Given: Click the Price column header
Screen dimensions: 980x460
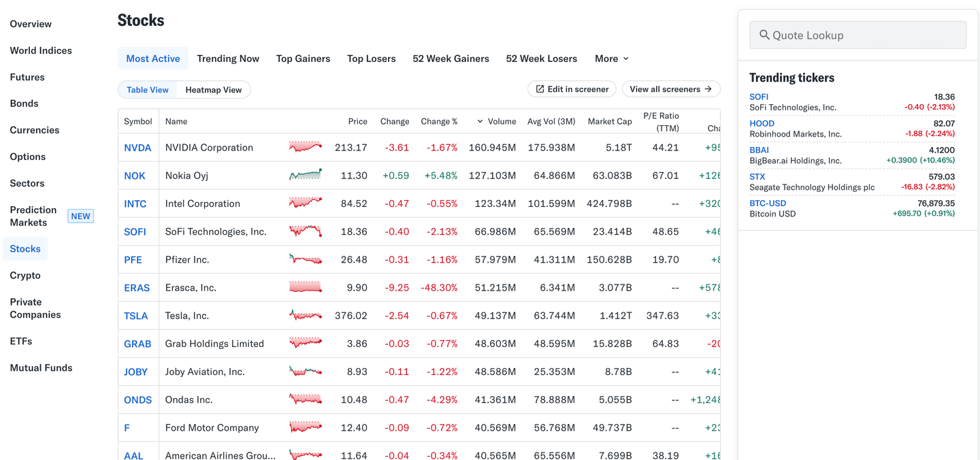Looking at the screenshot, I should (357, 121).
